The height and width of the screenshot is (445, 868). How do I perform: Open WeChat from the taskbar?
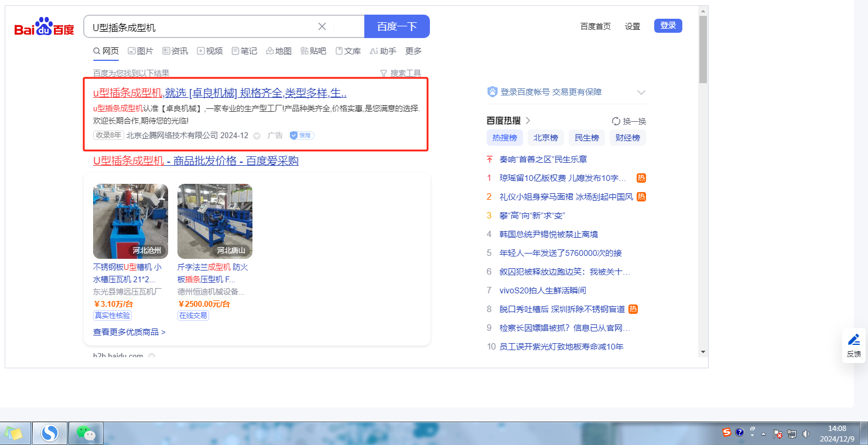coord(86,433)
